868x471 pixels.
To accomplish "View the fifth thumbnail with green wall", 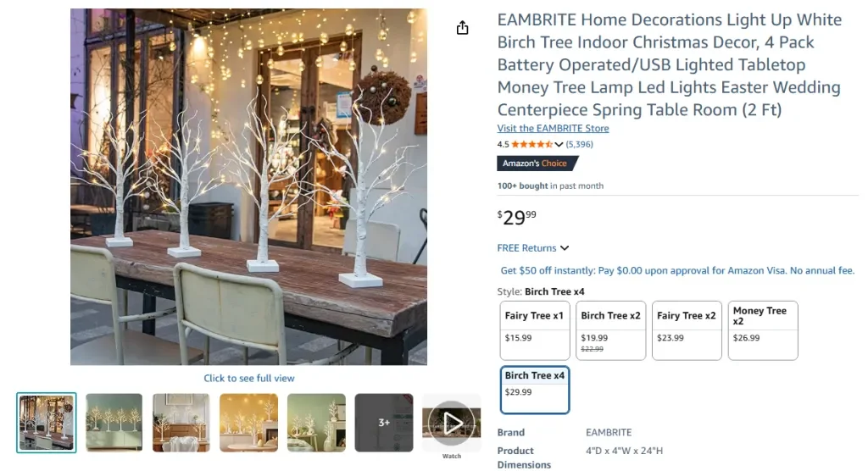I will [x=316, y=423].
